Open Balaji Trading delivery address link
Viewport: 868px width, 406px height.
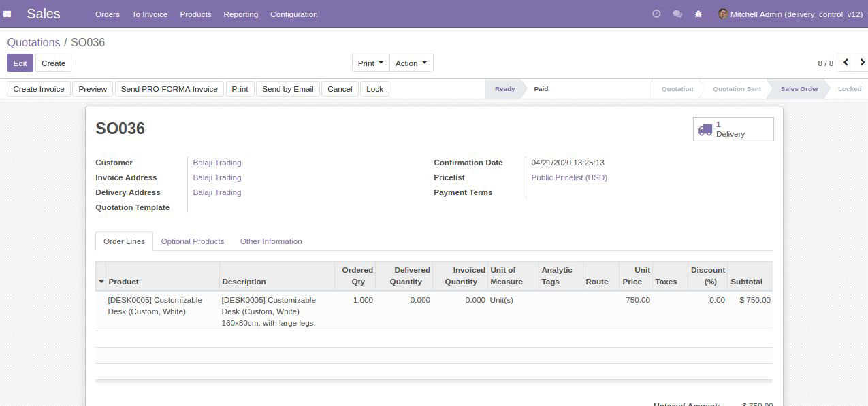click(217, 192)
